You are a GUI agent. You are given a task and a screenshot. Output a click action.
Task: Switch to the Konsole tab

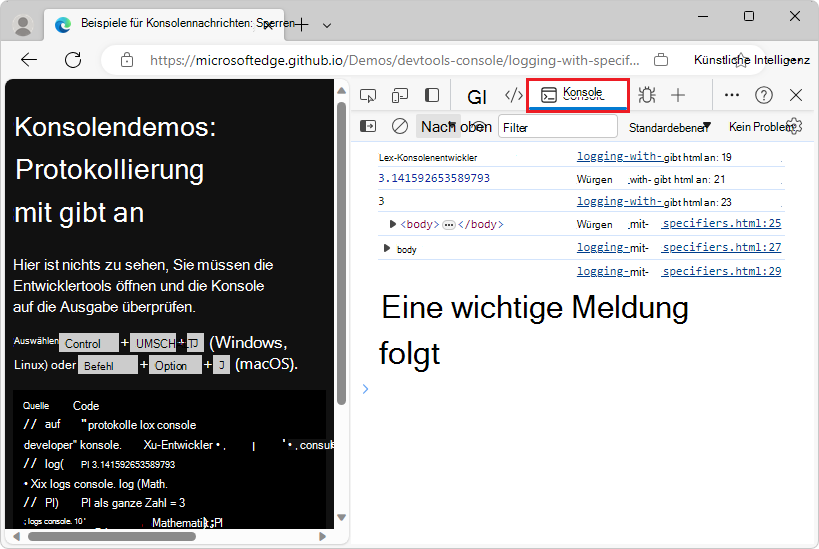pyautogui.click(x=578, y=95)
